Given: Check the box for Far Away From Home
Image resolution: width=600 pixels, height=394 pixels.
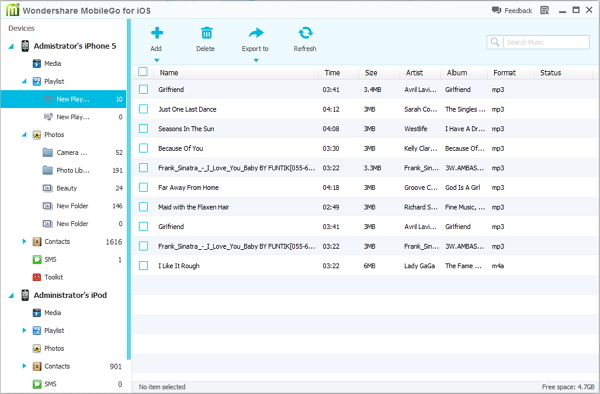Looking at the screenshot, I should 143,187.
